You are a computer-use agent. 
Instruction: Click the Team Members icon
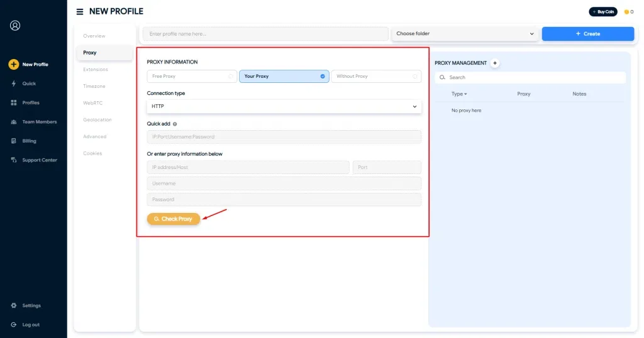pyautogui.click(x=14, y=122)
